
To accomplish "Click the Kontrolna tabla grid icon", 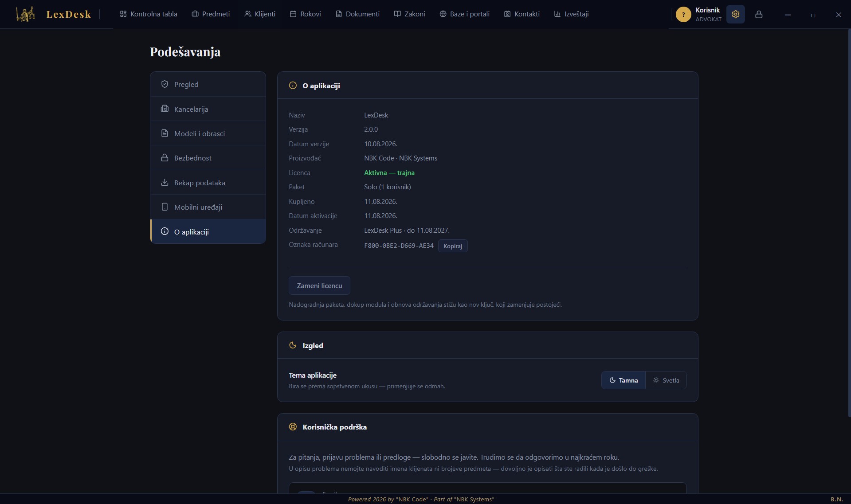I will tap(123, 14).
